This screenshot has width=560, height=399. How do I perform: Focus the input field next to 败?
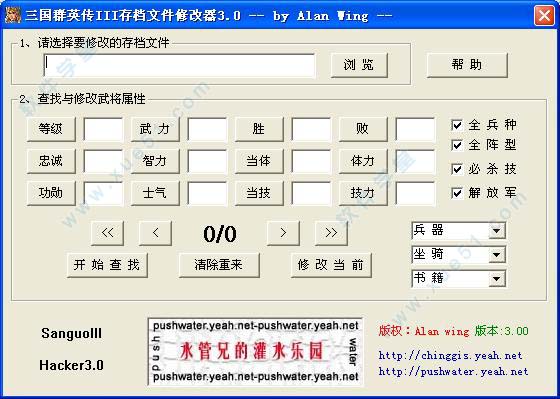pyautogui.click(x=415, y=129)
